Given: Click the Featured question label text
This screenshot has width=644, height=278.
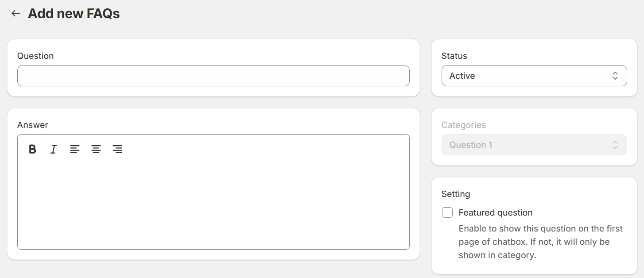Looking at the screenshot, I should point(495,212).
